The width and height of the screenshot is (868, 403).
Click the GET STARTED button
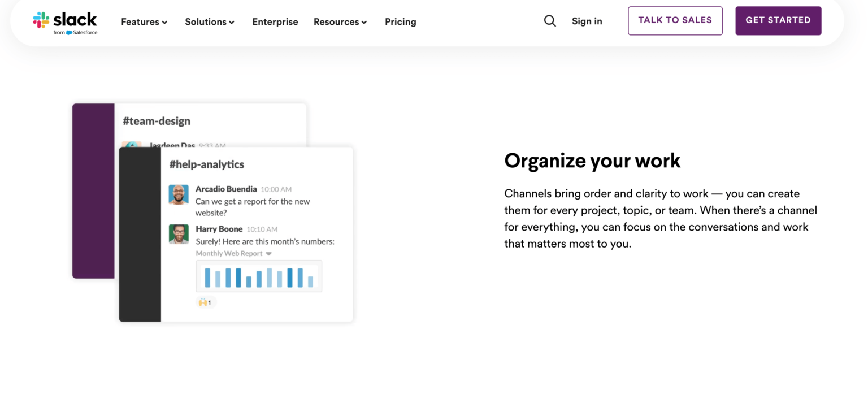point(778,20)
